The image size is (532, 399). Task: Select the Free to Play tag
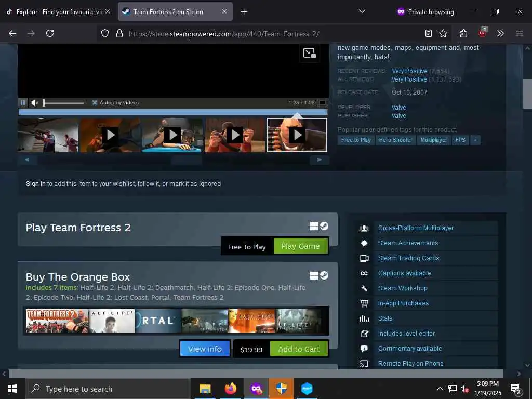click(356, 140)
